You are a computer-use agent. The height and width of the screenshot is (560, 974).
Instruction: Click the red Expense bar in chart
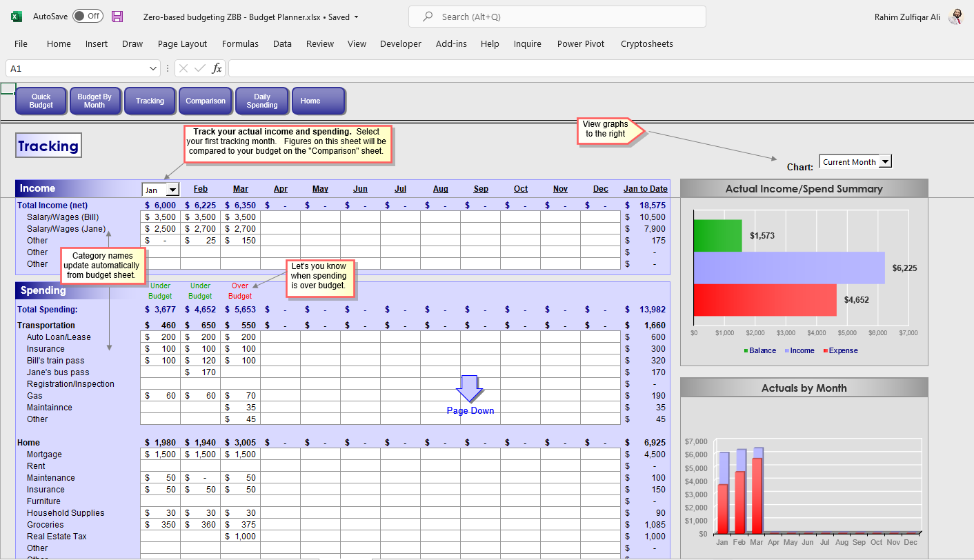coord(765,300)
